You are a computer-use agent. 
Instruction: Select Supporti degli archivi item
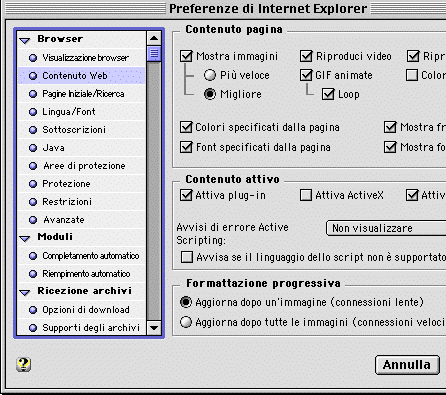(82, 328)
